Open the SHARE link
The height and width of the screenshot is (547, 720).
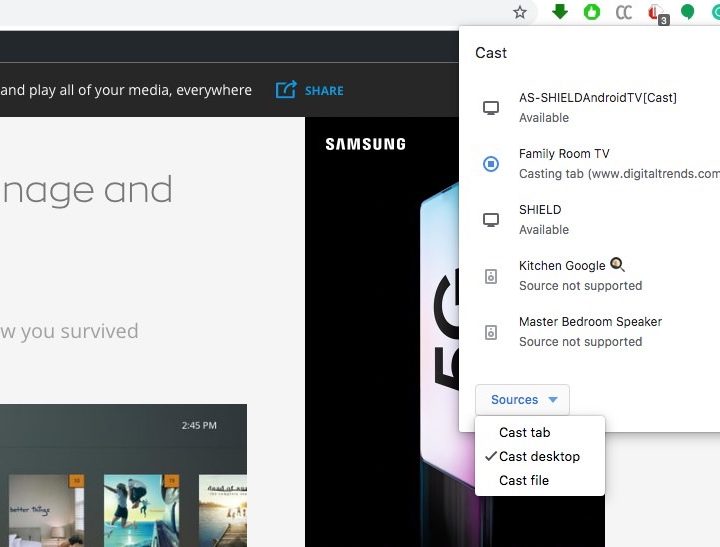(324, 90)
